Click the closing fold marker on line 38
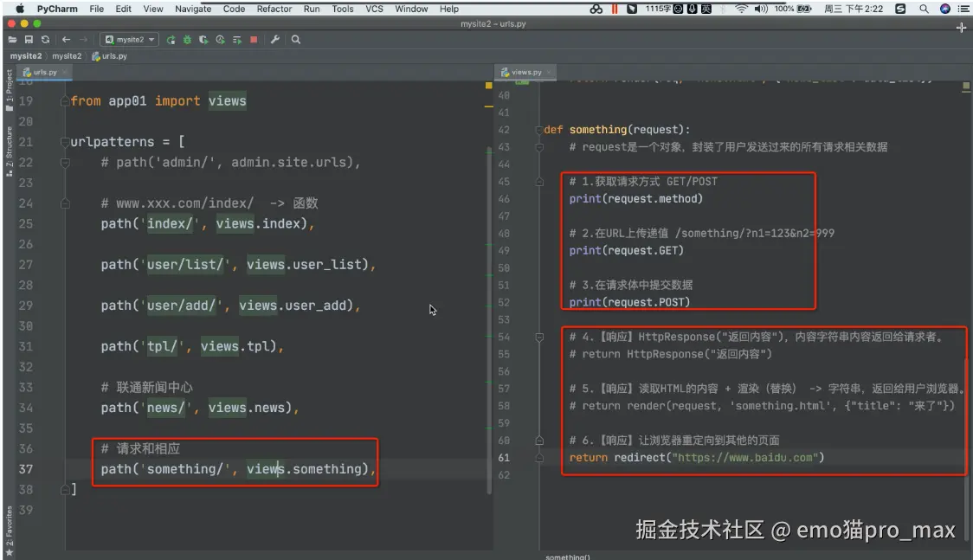 (65, 489)
